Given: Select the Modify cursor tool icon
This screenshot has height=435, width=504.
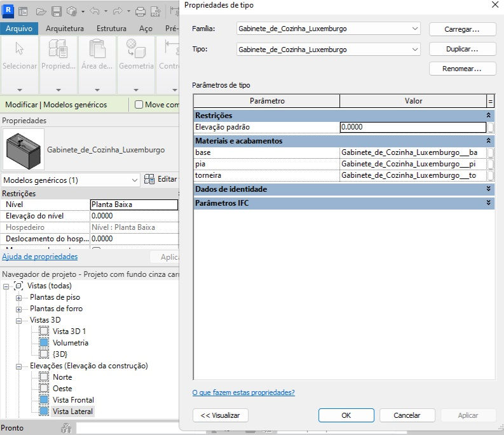Looking at the screenshot, I should pos(19,48).
